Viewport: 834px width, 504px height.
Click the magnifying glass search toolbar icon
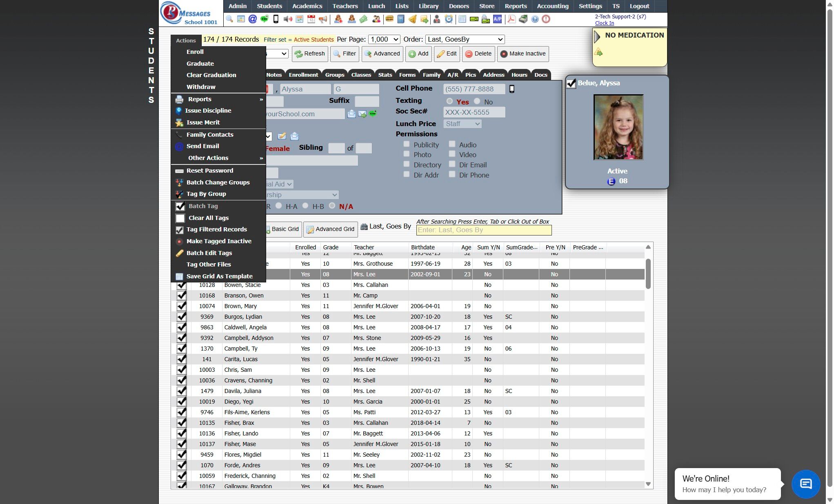coord(229,19)
